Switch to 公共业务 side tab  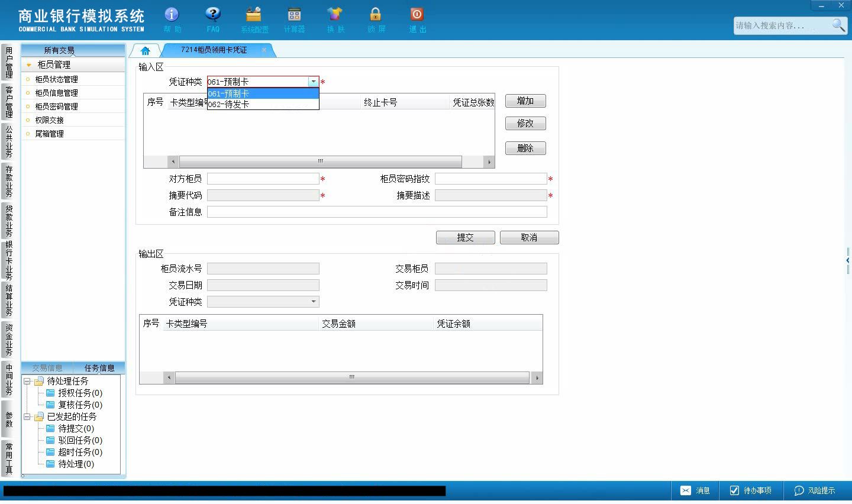tap(9, 141)
